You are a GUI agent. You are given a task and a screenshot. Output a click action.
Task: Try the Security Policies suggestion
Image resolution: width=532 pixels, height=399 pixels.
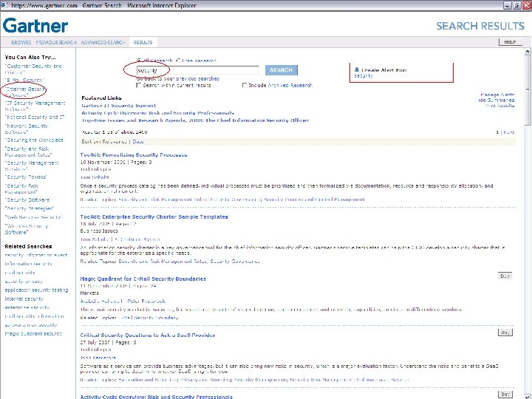pyautogui.click(x=26, y=177)
